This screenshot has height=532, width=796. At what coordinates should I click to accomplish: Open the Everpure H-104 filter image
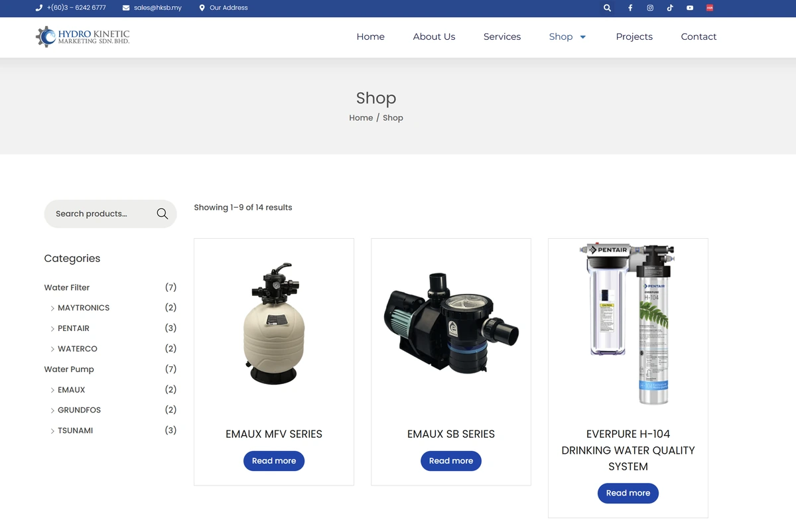pyautogui.click(x=628, y=323)
